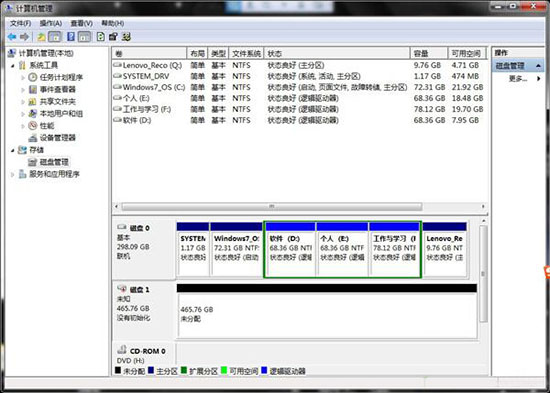Select 软件 (D:) partition block
Image resolution: width=550 pixels, height=393 pixels.
click(x=290, y=249)
